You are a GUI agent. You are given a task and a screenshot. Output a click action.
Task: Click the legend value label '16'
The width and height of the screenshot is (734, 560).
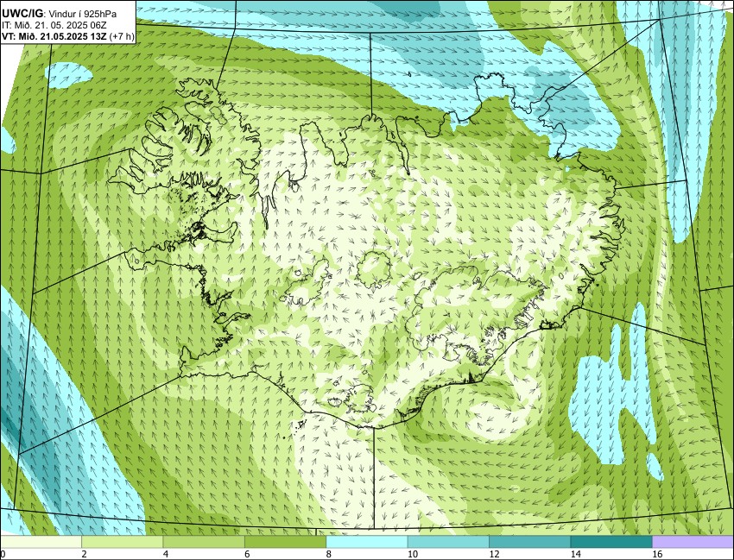(657, 554)
